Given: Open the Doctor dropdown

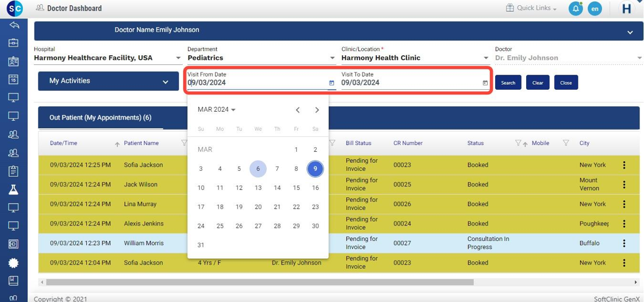Looking at the screenshot, I should tap(569, 58).
